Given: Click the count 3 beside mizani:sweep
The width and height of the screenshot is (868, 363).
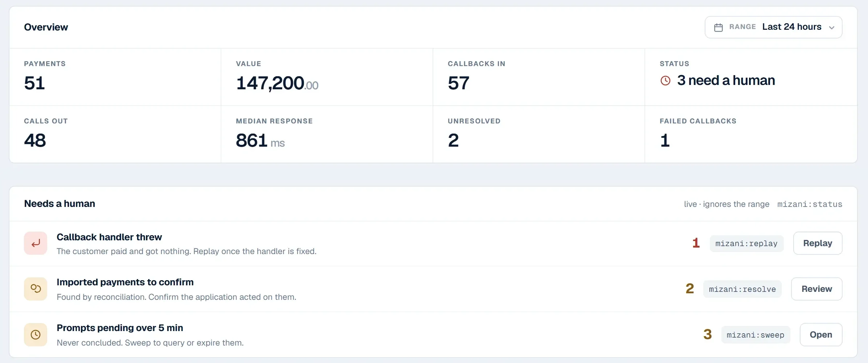Looking at the screenshot, I should 708,335.
